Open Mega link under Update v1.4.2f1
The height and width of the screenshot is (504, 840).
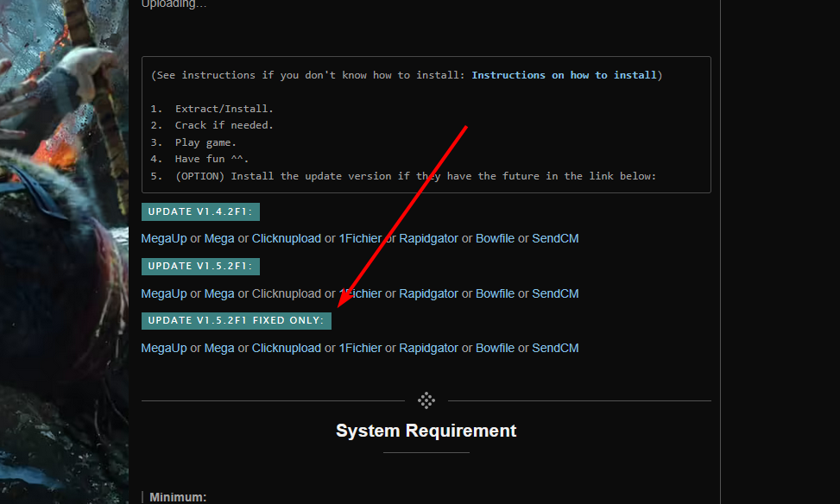coord(219,238)
